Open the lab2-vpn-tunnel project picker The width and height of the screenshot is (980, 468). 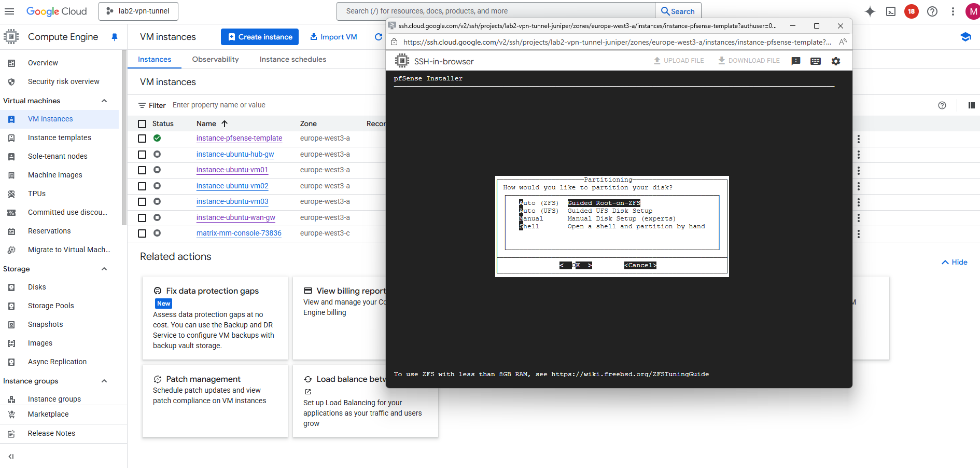[138, 11]
